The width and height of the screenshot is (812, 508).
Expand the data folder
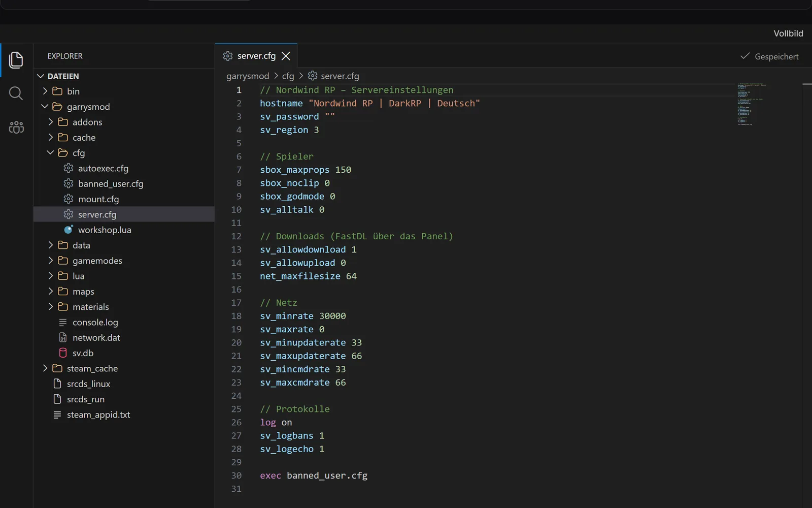[x=124, y=245]
